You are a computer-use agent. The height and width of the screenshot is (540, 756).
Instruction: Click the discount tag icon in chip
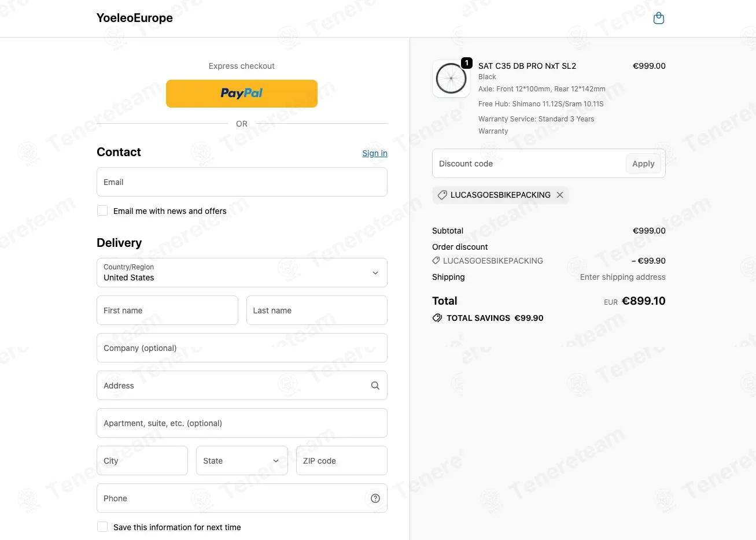click(x=442, y=195)
